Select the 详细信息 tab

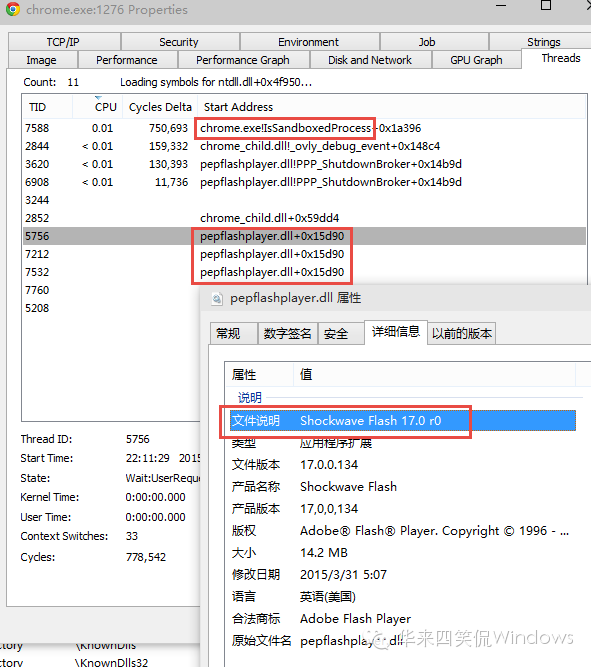pos(396,332)
